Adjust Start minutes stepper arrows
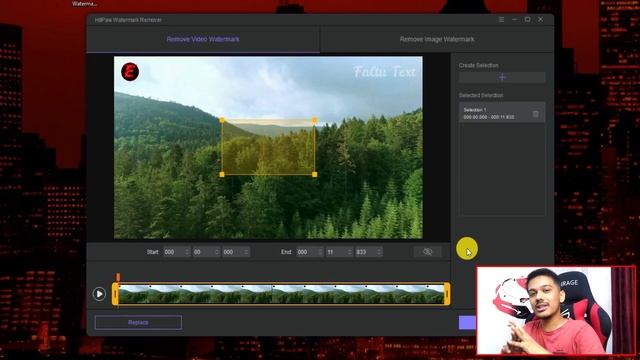Screen dimensions: 640x360 [x=217, y=252]
